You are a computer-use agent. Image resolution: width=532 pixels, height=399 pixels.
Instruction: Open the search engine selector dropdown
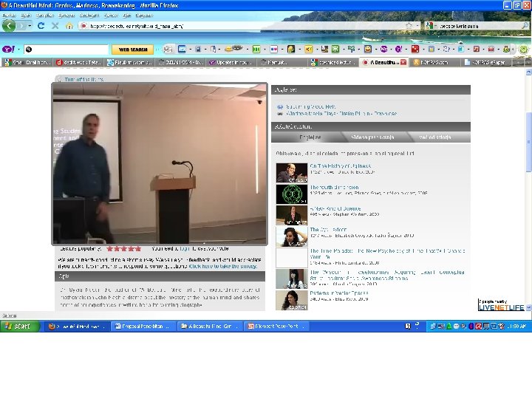click(432, 26)
